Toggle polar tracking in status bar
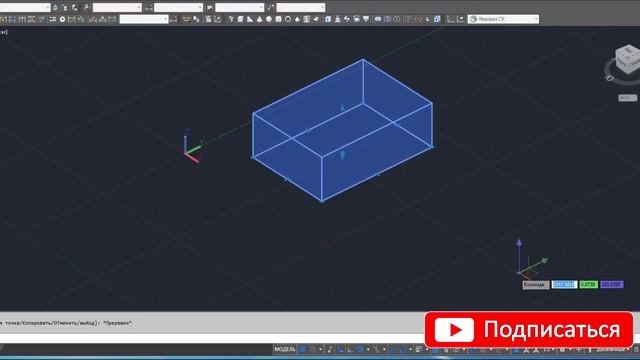 tap(360, 349)
